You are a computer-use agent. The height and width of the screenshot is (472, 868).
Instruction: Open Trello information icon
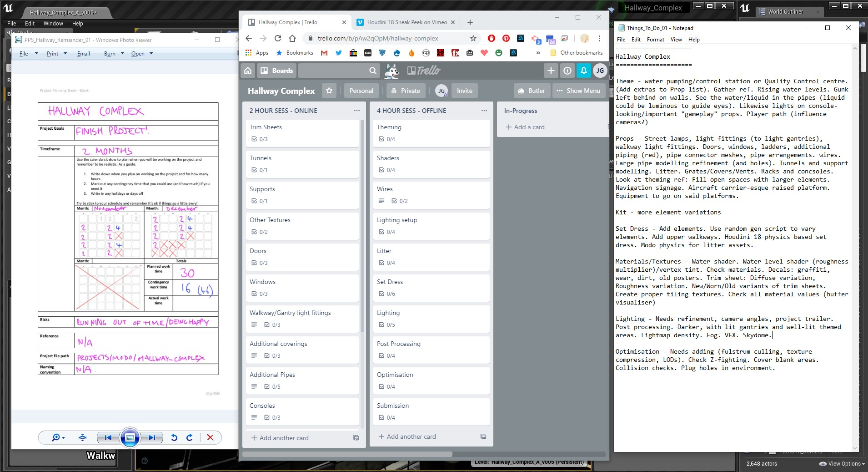coord(567,71)
